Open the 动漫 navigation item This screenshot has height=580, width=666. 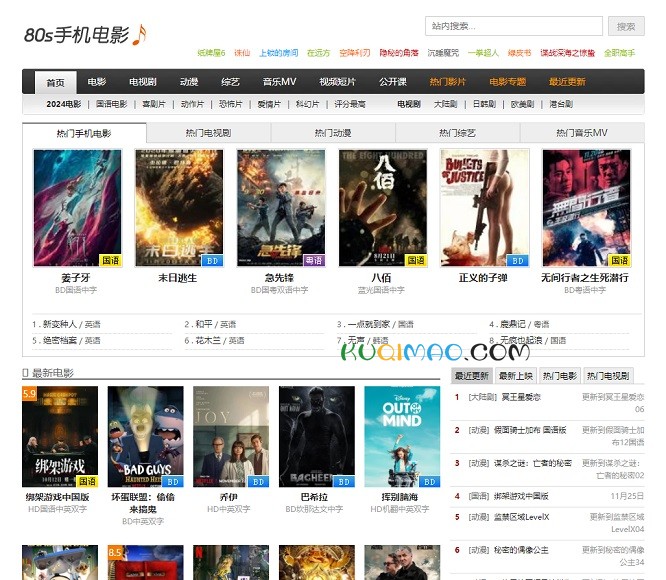click(x=189, y=82)
